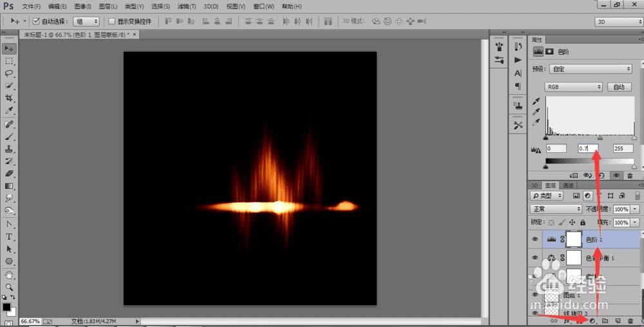Screen dimensions: 644x327
Task: Select the Move tool in the toolbox
Action: 8,48
